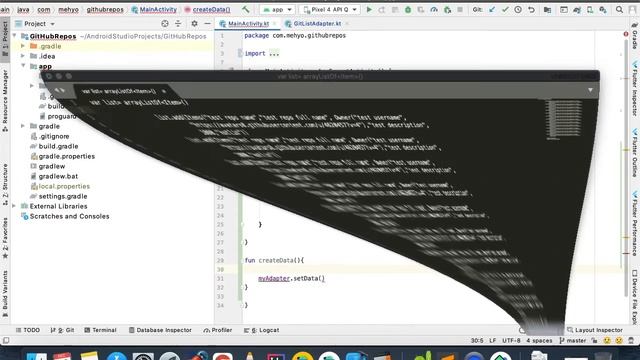
Task: Click the master git branch in status bar
Action: pos(573,340)
